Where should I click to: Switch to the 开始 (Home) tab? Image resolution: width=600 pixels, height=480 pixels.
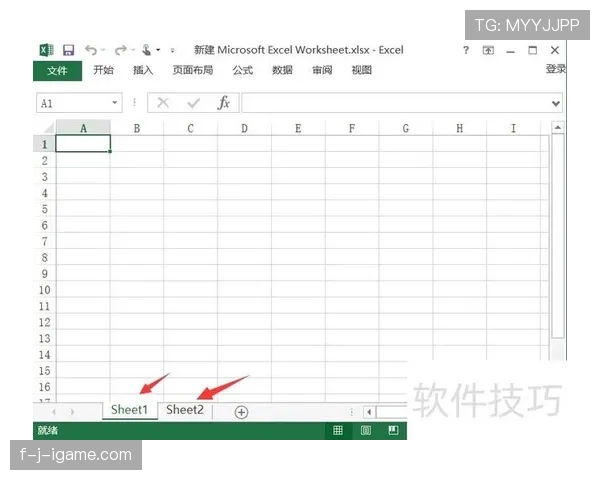tap(103, 70)
